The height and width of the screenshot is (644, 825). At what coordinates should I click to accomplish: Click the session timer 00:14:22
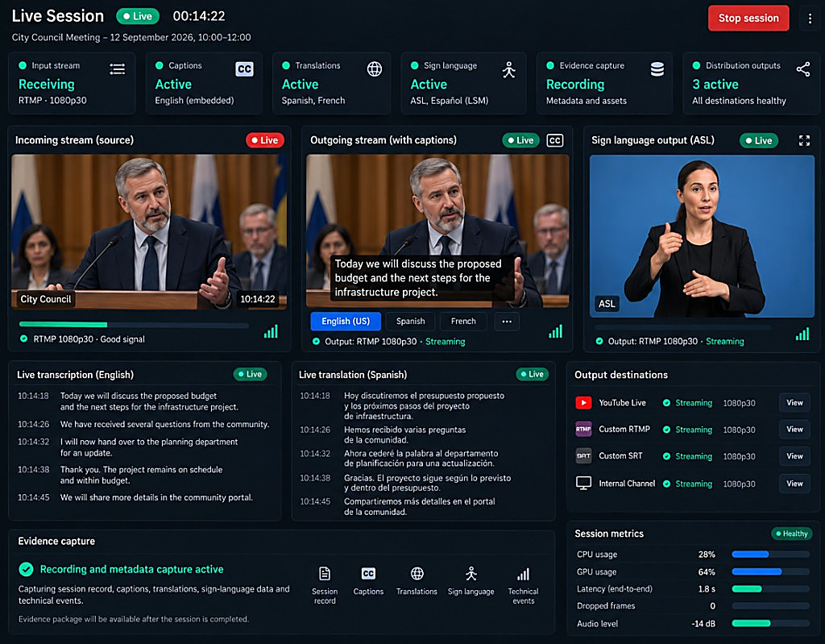tap(199, 16)
